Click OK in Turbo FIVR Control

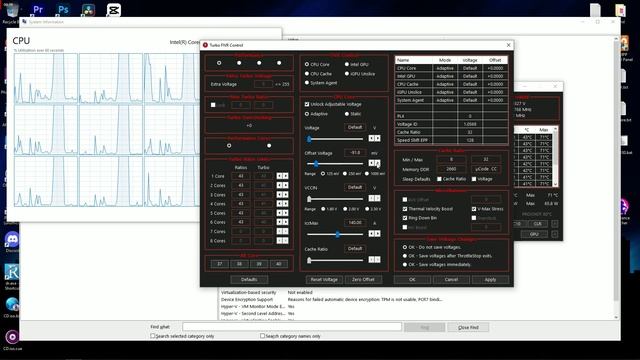pos(412,280)
